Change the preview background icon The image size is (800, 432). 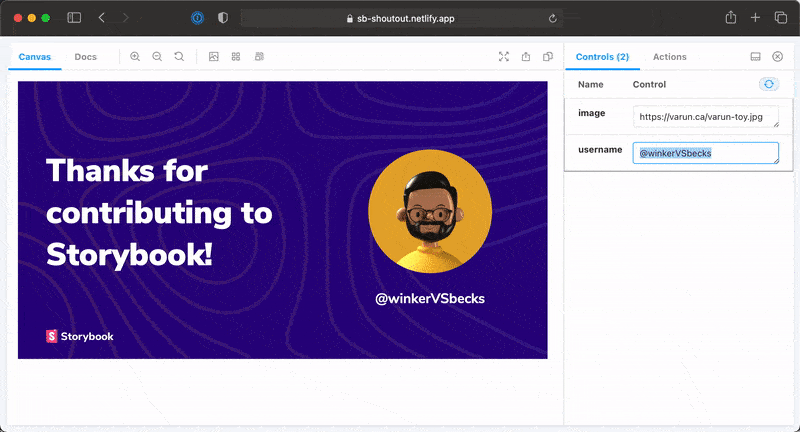click(214, 57)
